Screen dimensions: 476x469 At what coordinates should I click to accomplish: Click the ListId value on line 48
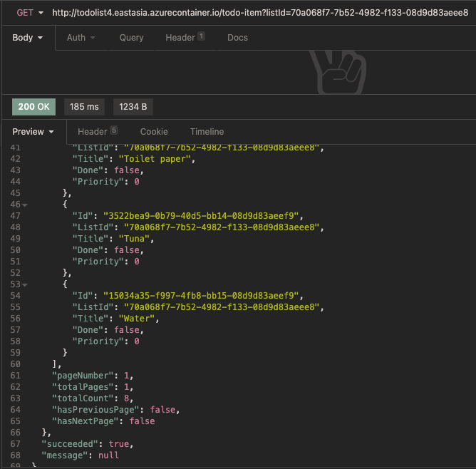[x=222, y=227]
